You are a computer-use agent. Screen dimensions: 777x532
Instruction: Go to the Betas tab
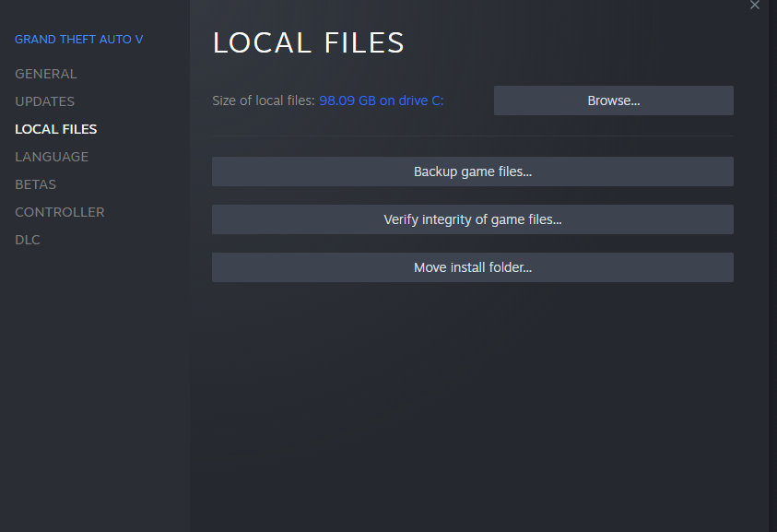36,184
